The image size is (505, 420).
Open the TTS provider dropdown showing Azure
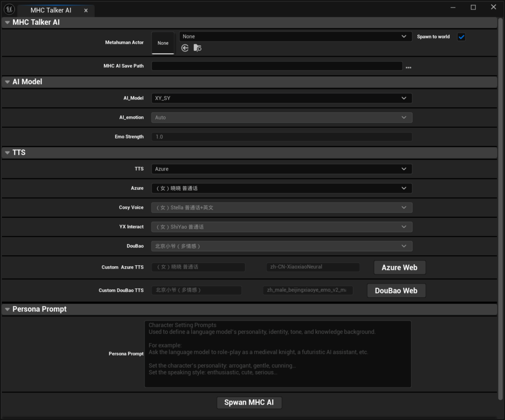point(281,169)
